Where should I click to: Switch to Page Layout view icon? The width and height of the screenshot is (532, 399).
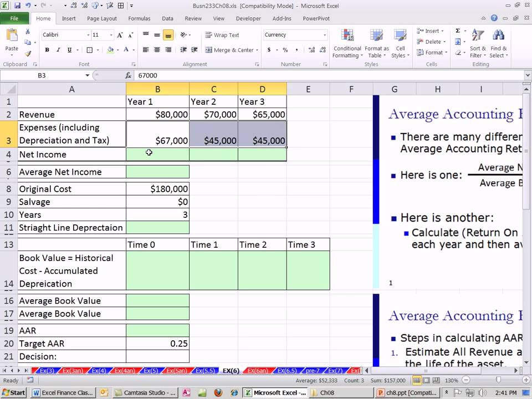tap(427, 380)
